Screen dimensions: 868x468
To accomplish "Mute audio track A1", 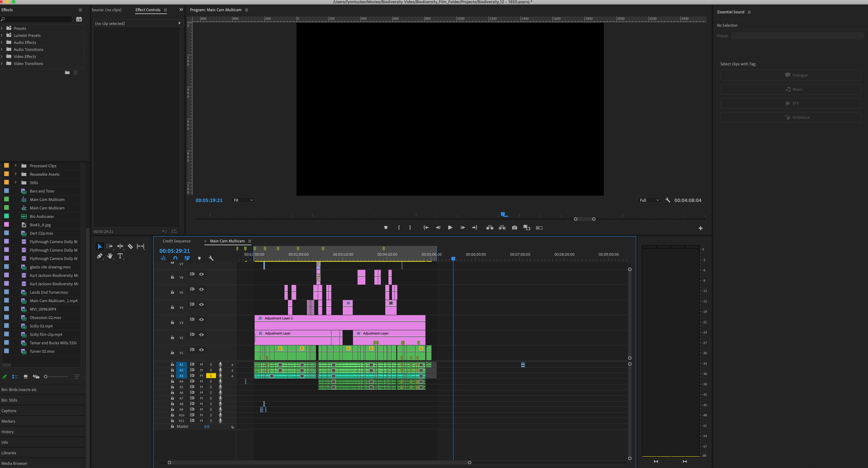I will point(201,365).
